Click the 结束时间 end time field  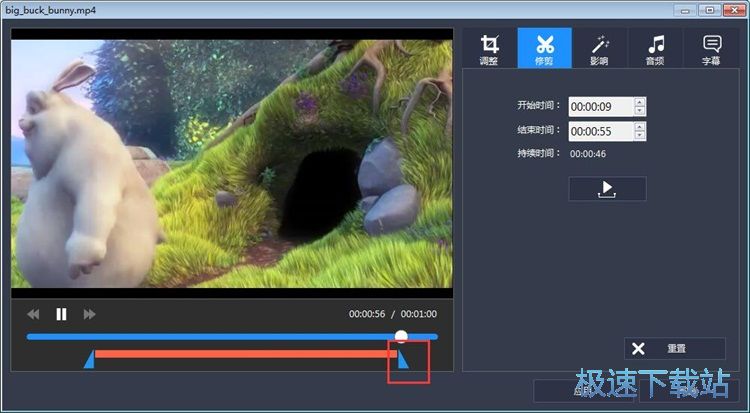601,131
